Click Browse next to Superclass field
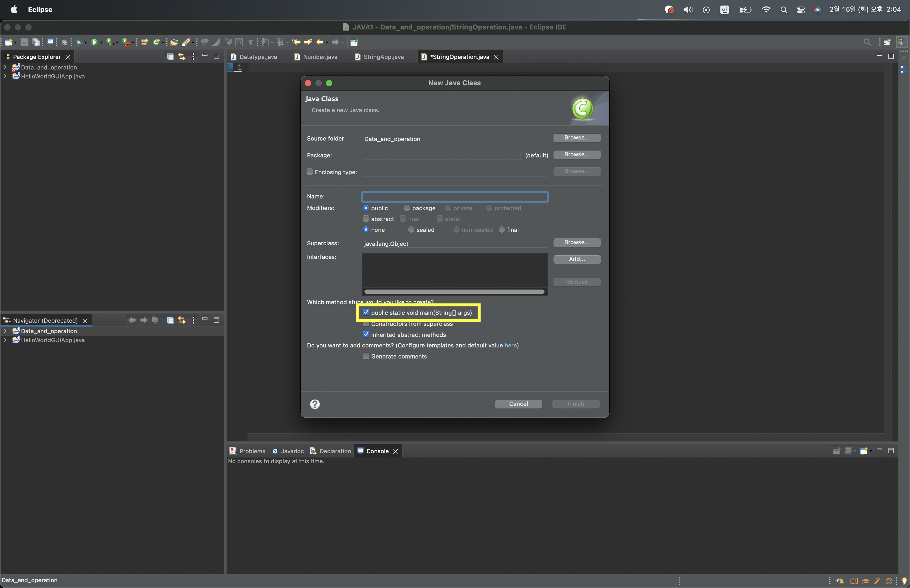Viewport: 910px width, 588px height. pyautogui.click(x=577, y=242)
